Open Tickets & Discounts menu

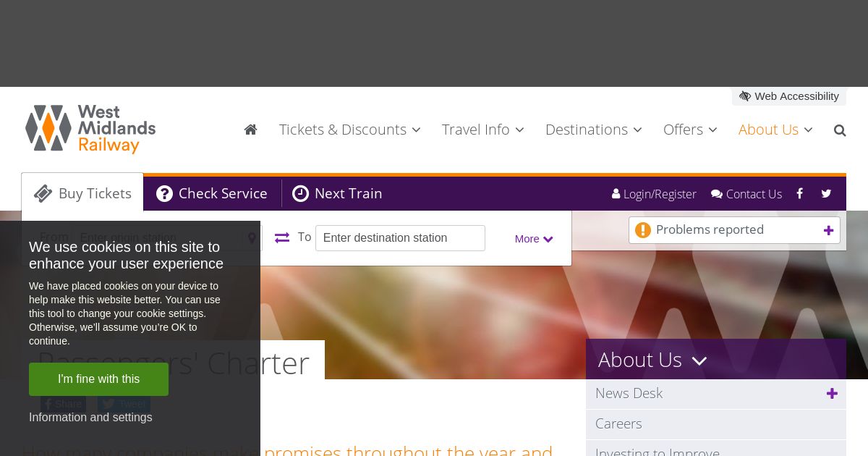click(x=349, y=130)
